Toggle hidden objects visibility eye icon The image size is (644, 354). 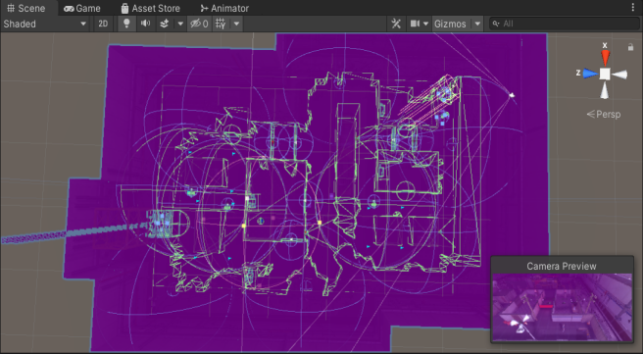[x=199, y=24]
